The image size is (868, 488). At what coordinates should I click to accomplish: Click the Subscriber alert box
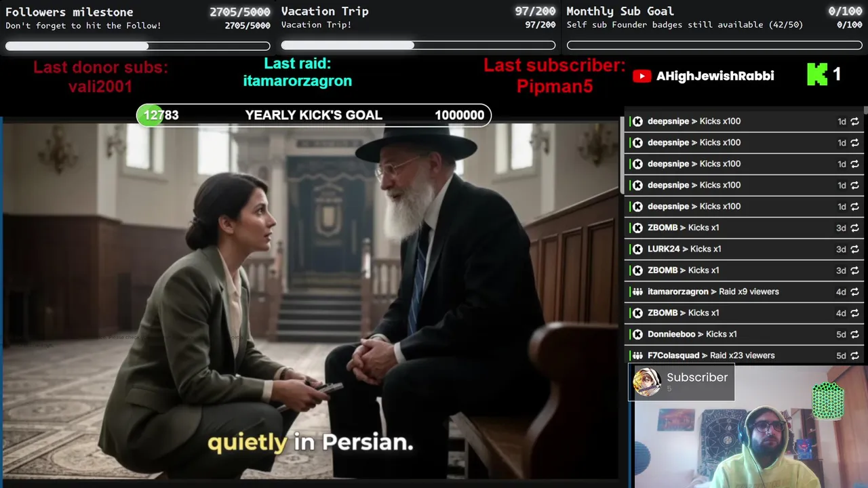coord(681,383)
